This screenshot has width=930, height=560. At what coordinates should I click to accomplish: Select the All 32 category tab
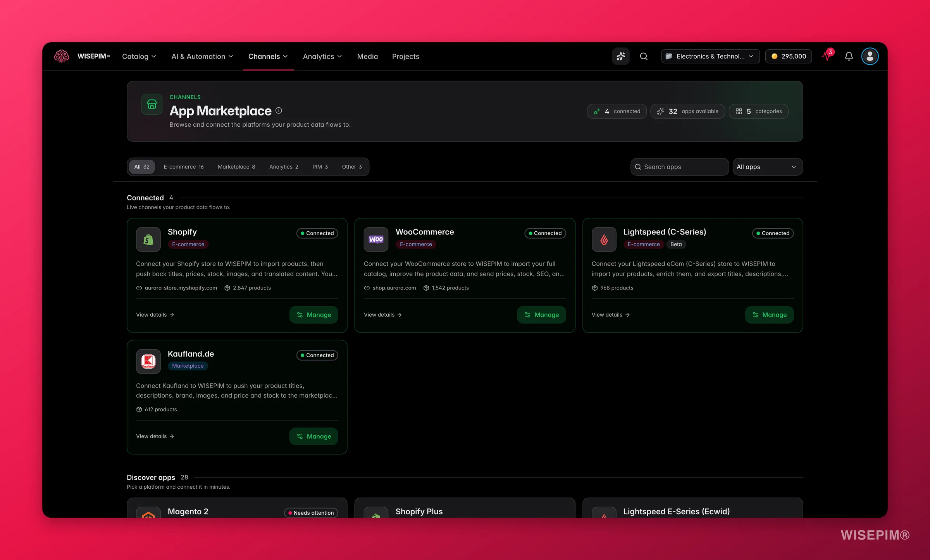(142, 167)
